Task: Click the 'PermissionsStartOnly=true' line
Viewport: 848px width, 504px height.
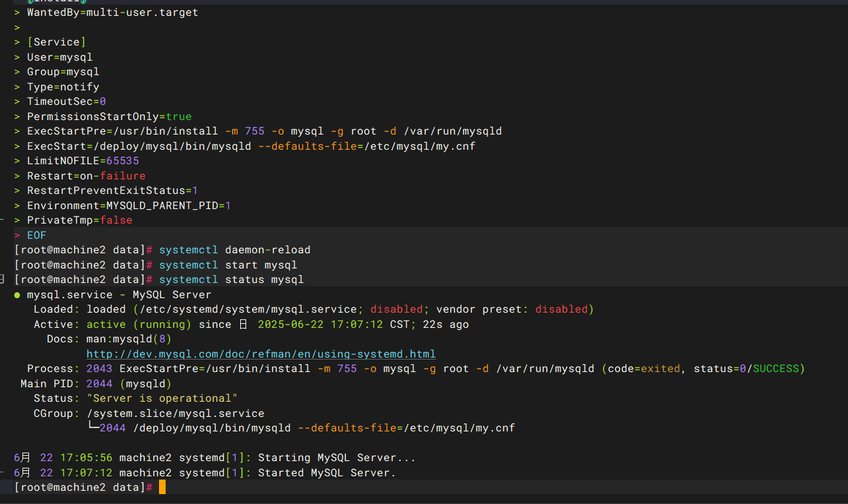Action: (109, 117)
